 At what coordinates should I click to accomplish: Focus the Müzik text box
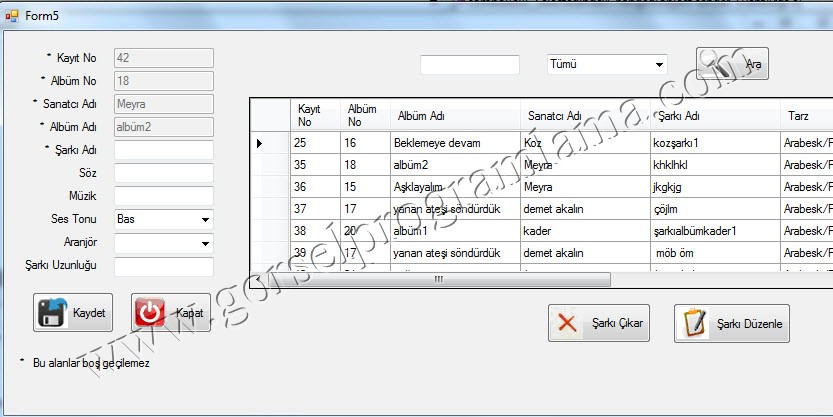164,195
